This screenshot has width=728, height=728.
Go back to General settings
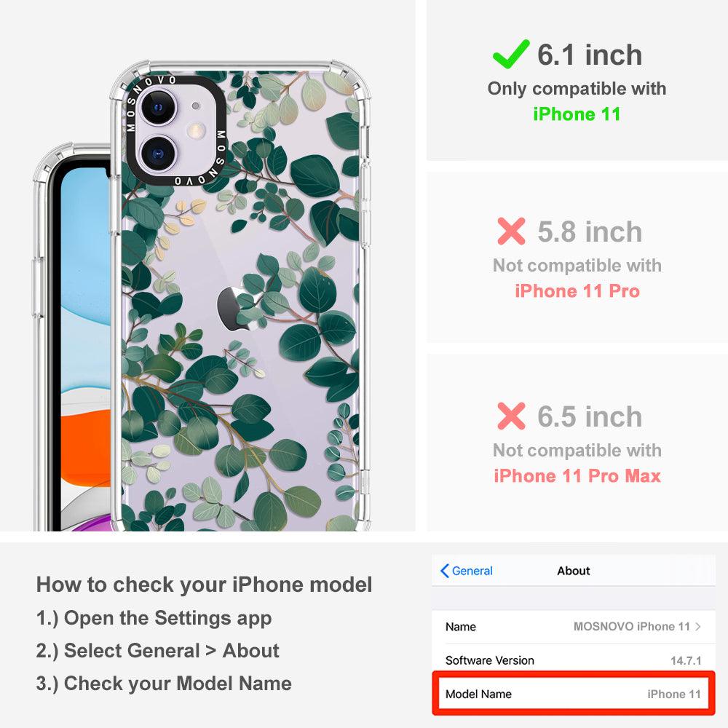[x=467, y=571]
